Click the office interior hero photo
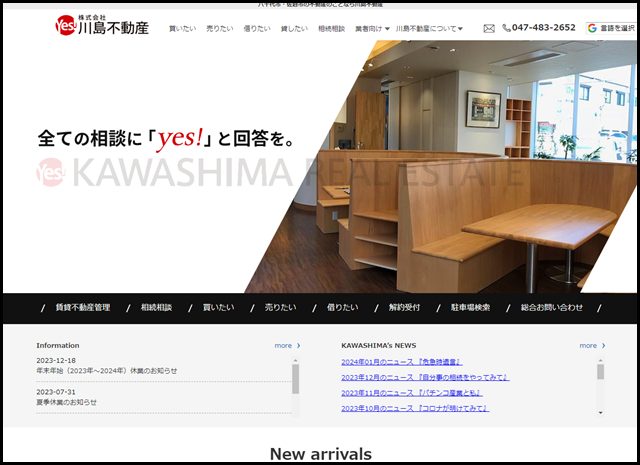 click(x=441, y=166)
